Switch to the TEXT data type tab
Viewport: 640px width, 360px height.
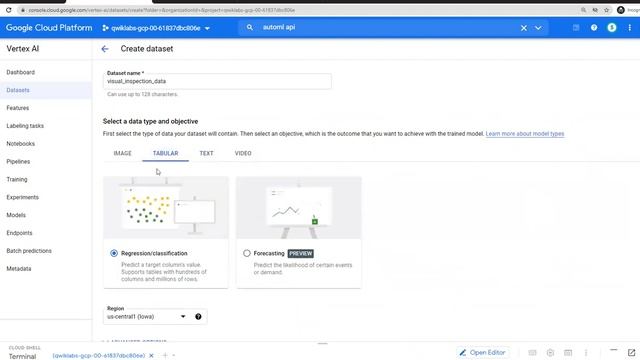206,153
